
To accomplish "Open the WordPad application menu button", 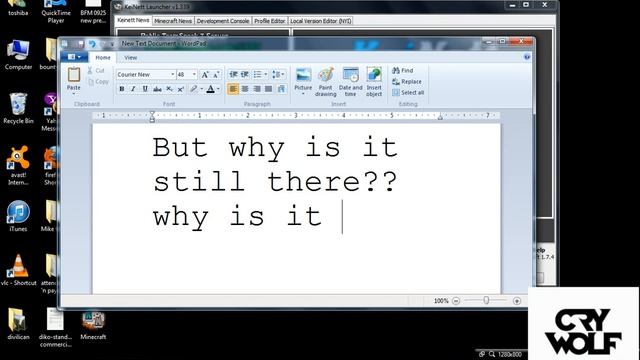I will click(x=74, y=57).
